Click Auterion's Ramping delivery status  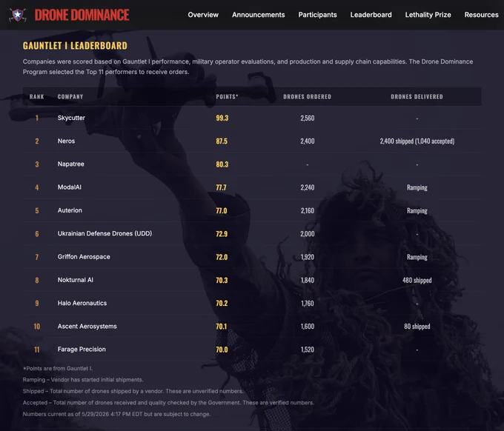pos(417,210)
